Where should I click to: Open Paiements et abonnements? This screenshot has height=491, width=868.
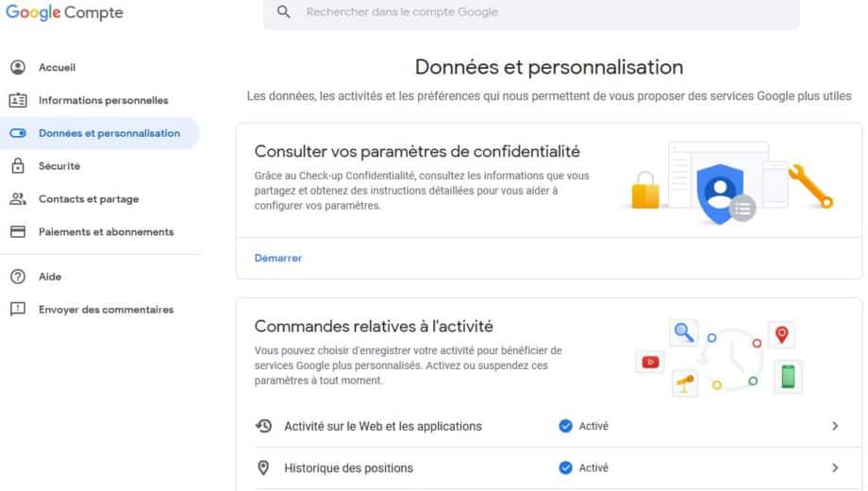pos(107,231)
